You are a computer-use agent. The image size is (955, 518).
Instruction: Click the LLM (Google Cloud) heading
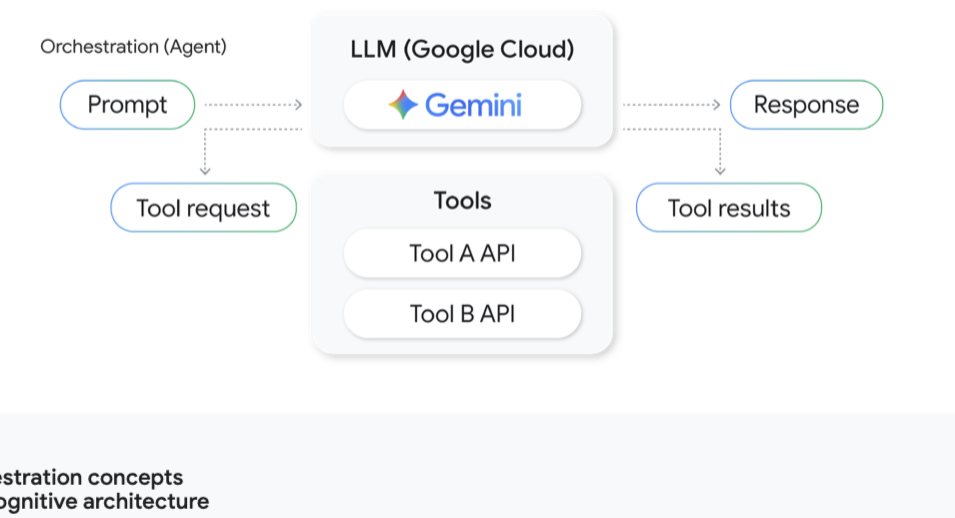[462, 49]
